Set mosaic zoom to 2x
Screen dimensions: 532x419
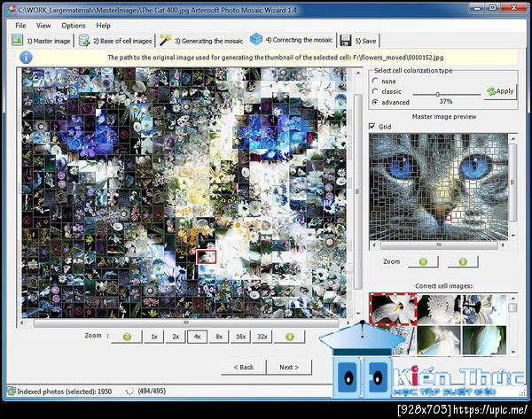coord(176,337)
